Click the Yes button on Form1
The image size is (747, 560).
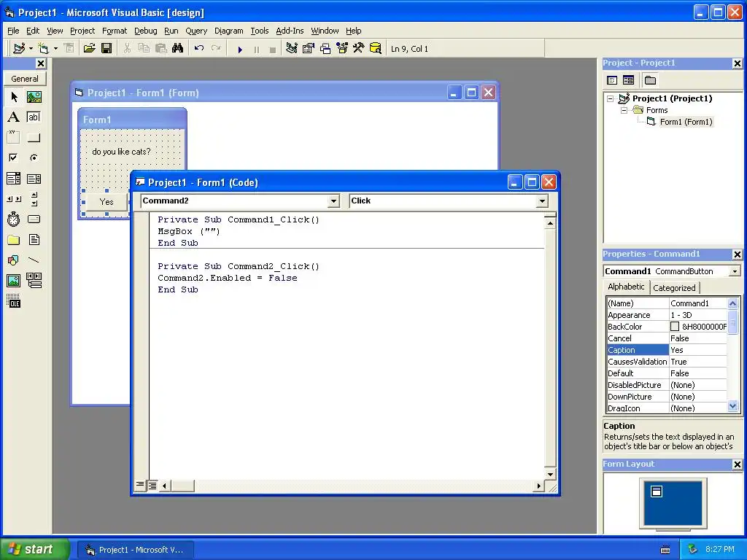(107, 202)
